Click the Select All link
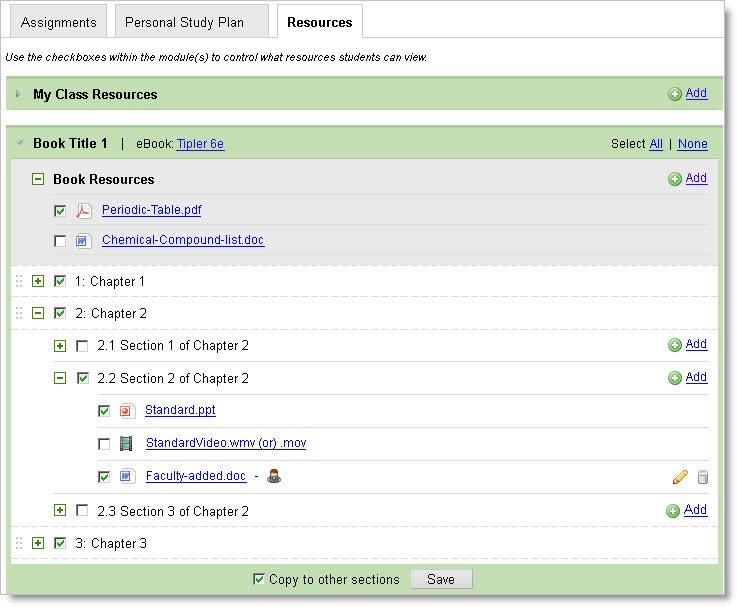This screenshot has height=607, width=737. [x=656, y=144]
